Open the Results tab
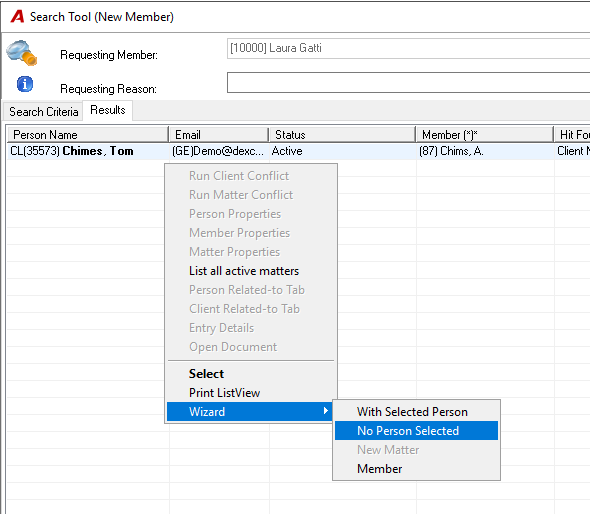Image resolution: width=590 pixels, height=514 pixels. pyautogui.click(x=108, y=110)
